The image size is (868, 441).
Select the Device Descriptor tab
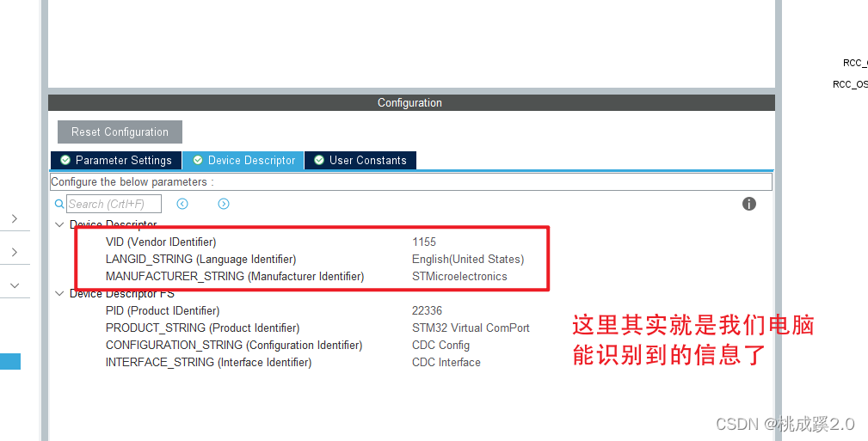click(243, 160)
